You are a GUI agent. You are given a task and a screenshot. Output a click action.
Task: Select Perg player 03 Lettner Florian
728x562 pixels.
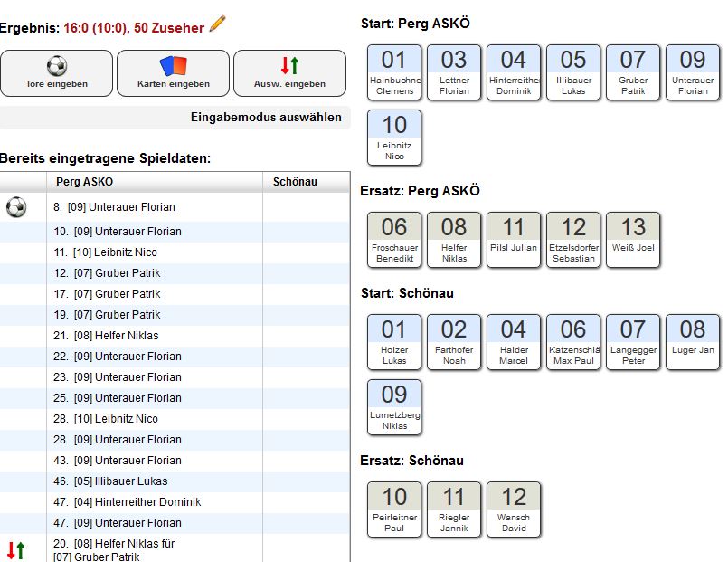point(454,72)
